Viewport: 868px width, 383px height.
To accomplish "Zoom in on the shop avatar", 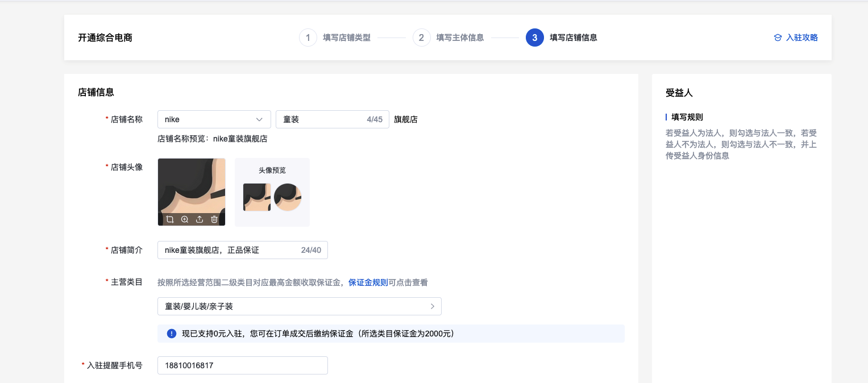I will click(x=184, y=219).
